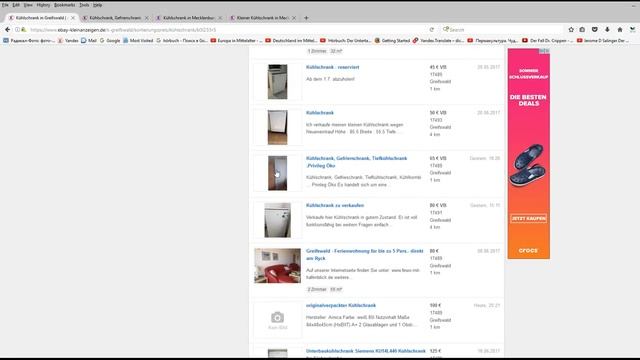Click the Crocs sandals ad image

(528, 165)
